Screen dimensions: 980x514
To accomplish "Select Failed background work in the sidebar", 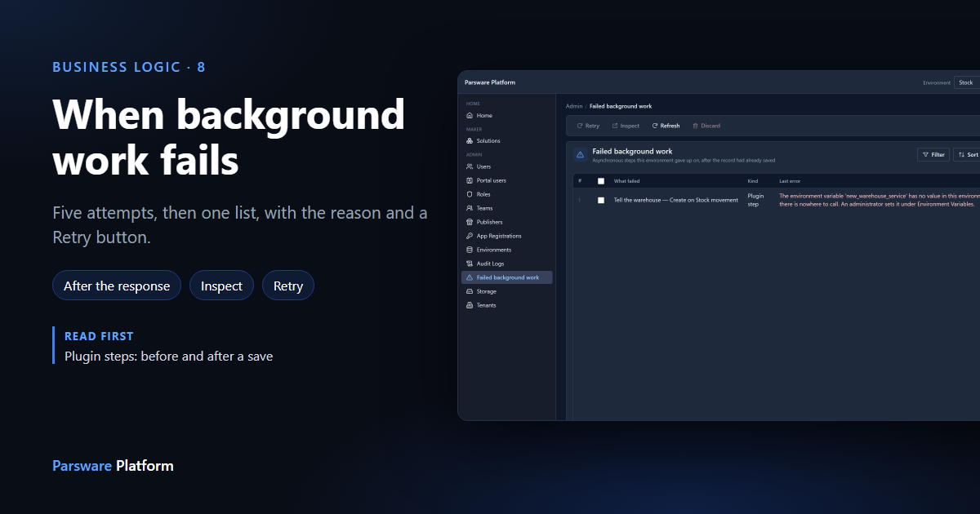I will (506, 277).
